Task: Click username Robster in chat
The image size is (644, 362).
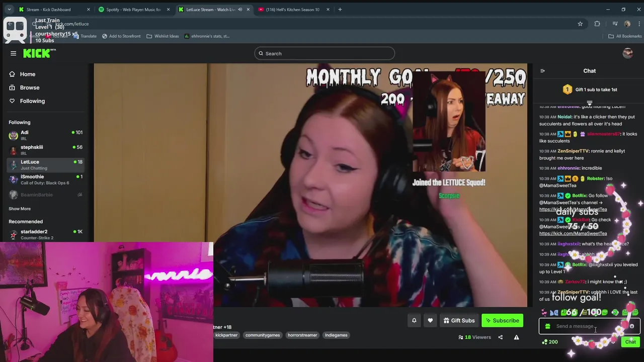Action: coord(595,178)
